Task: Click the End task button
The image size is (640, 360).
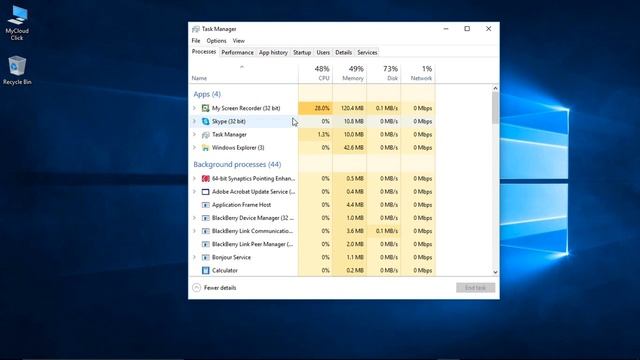Action: (476, 288)
